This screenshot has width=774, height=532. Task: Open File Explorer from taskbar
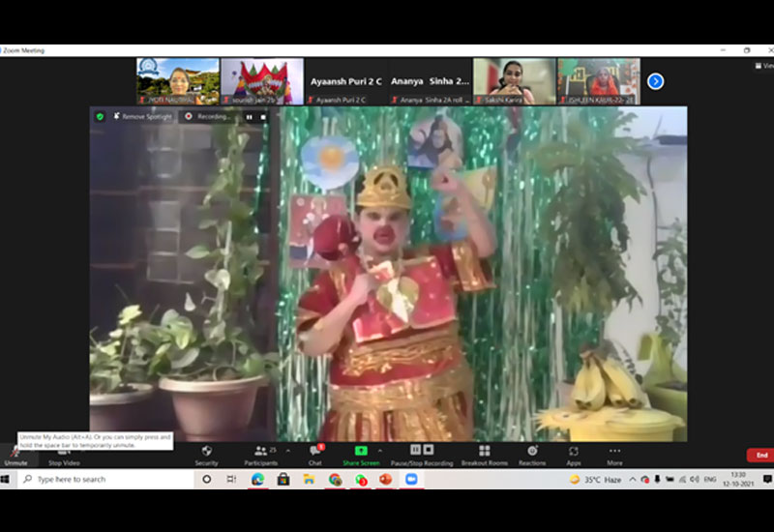(x=309, y=479)
